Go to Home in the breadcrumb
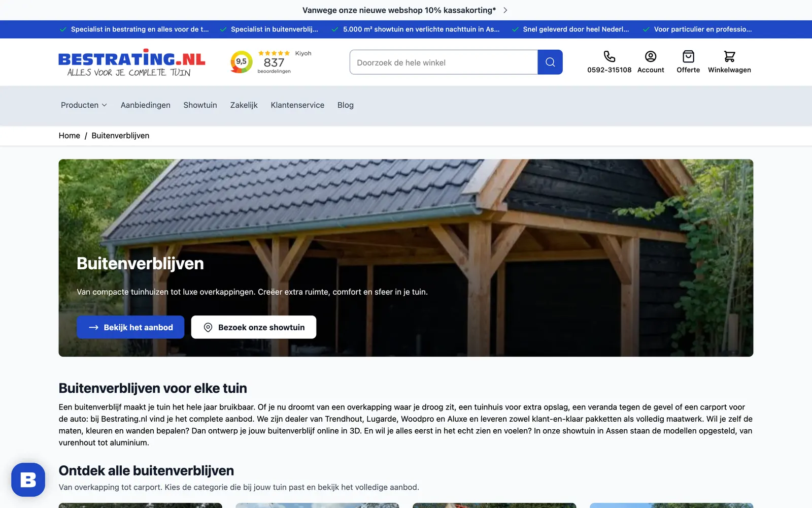This screenshot has height=508, width=812. tap(70, 136)
